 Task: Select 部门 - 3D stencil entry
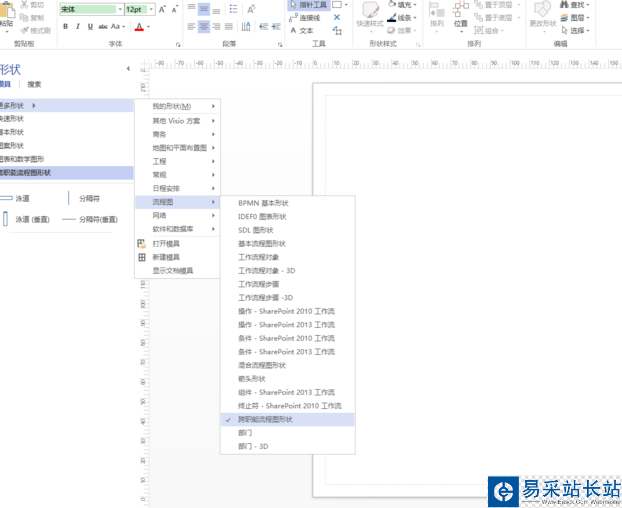287,447
